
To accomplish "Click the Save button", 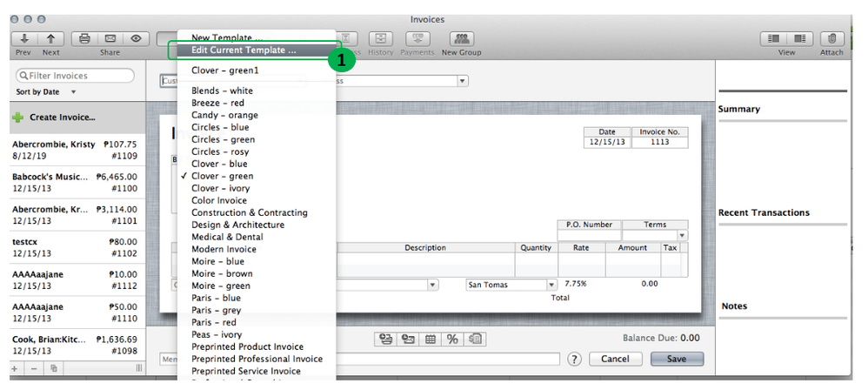I will [677, 359].
